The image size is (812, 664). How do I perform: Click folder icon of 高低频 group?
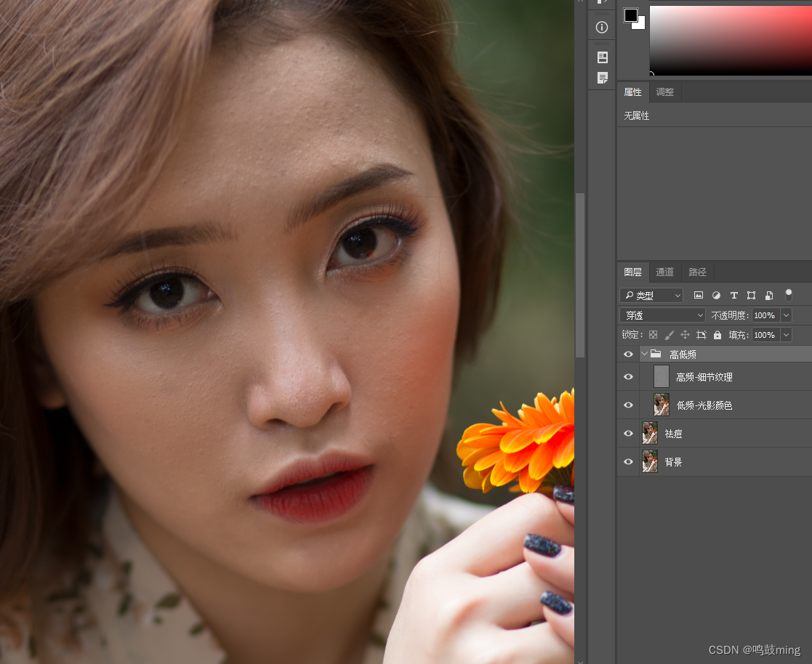tap(656, 354)
